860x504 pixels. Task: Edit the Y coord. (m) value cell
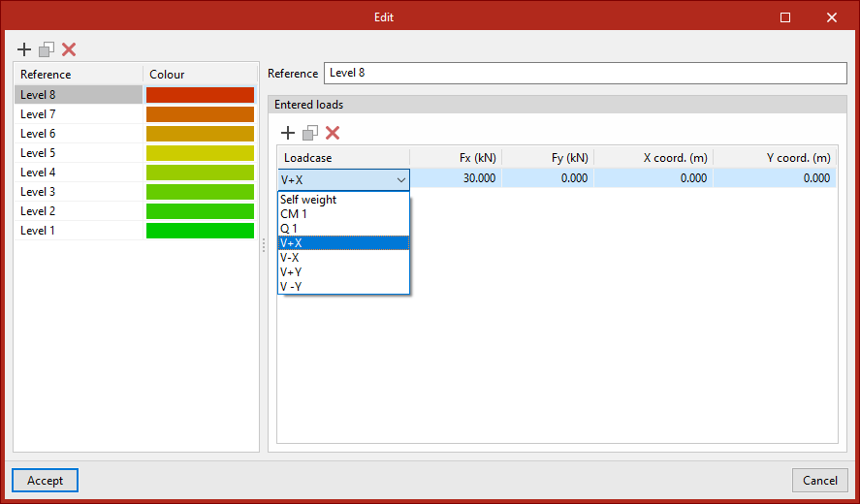(x=775, y=178)
